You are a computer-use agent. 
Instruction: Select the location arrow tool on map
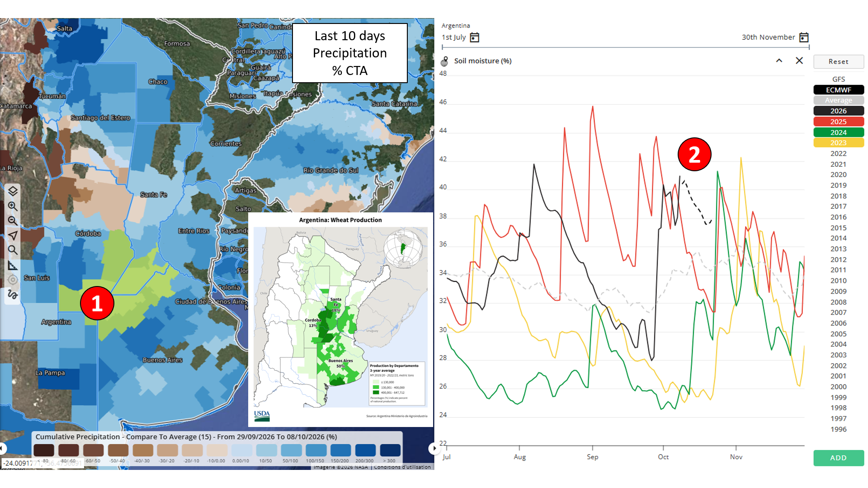tap(13, 235)
